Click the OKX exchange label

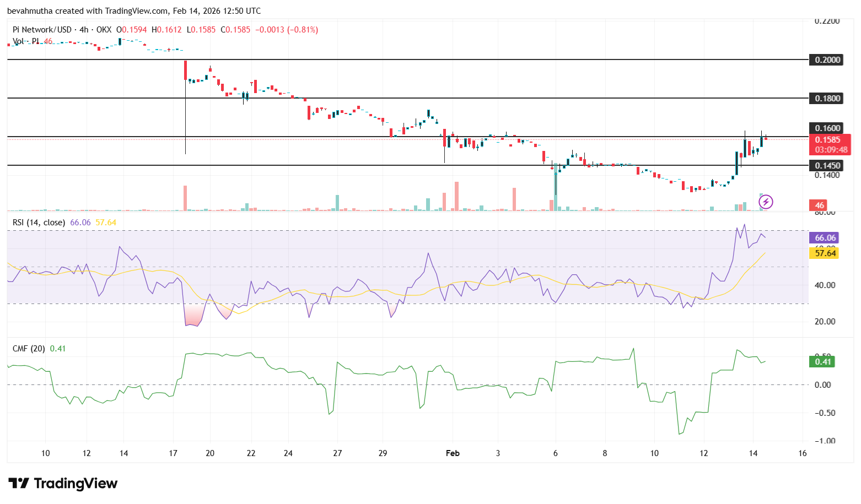(104, 30)
